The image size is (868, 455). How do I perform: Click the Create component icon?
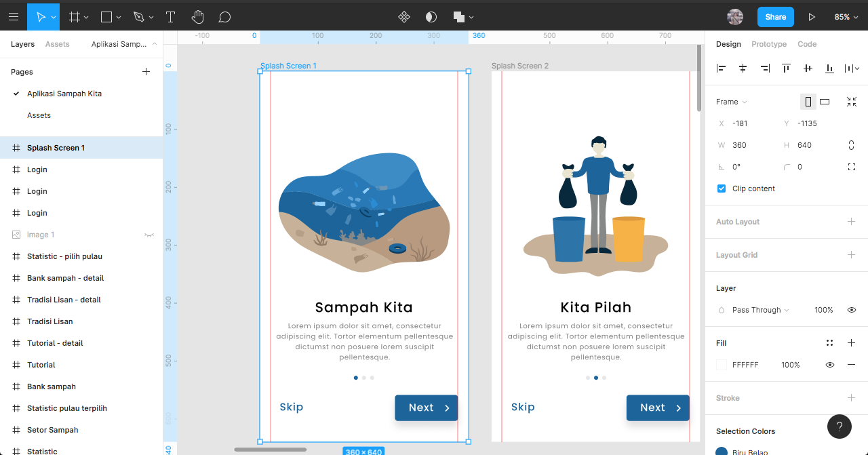pos(403,17)
